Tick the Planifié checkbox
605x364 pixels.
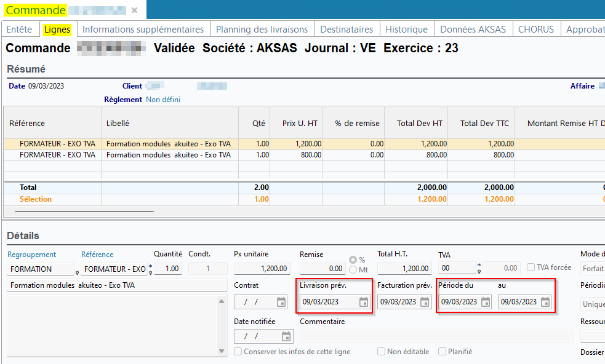click(x=442, y=352)
